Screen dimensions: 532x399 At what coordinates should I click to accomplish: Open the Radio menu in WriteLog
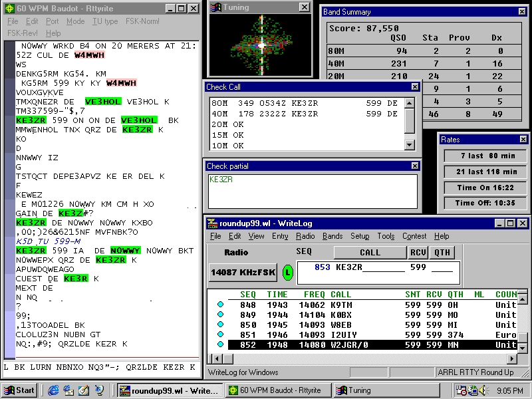tap(305, 236)
